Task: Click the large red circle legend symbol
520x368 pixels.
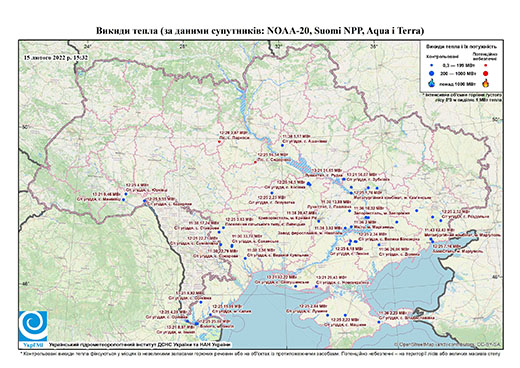Action: pos(485,73)
